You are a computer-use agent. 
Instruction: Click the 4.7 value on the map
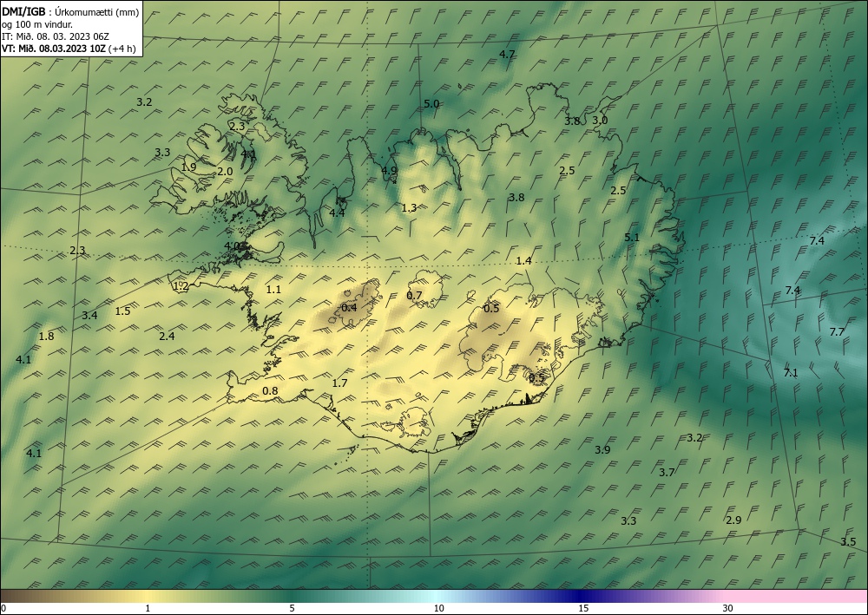[x=507, y=54]
